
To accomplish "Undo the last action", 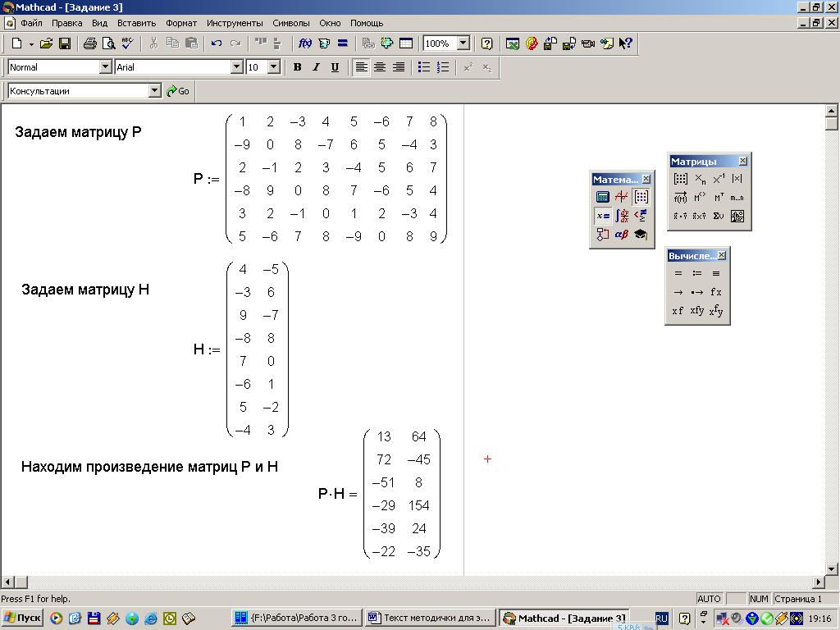I will click(217, 43).
